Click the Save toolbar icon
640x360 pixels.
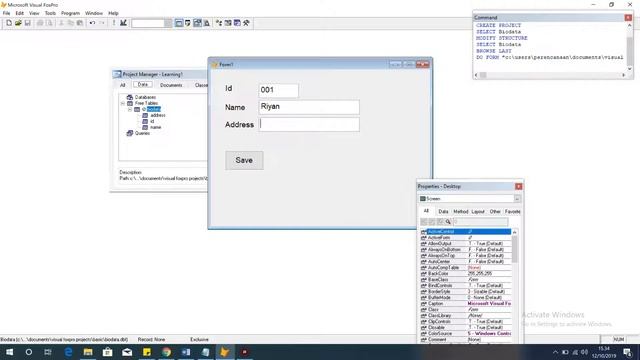(x=27, y=23)
